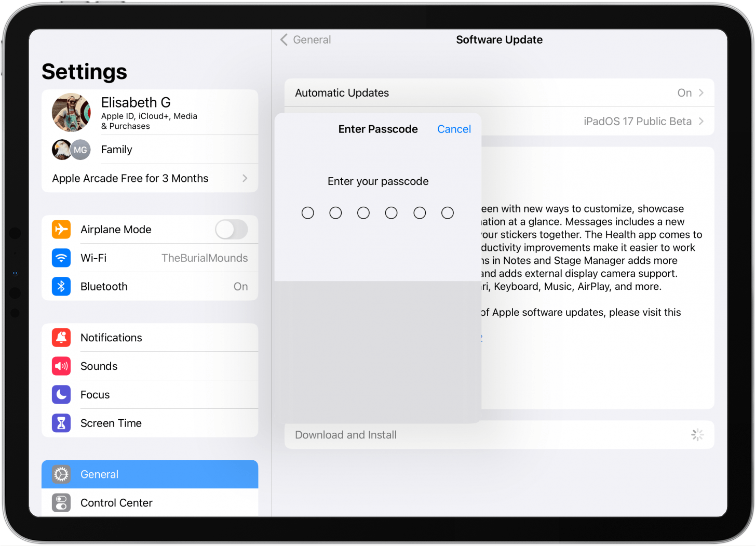Open Control Center via its toggle-switch icon
The height and width of the screenshot is (546, 756).
click(61, 502)
